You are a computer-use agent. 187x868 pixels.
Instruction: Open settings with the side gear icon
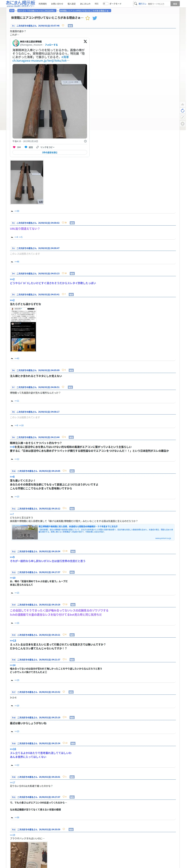click(x=183, y=124)
